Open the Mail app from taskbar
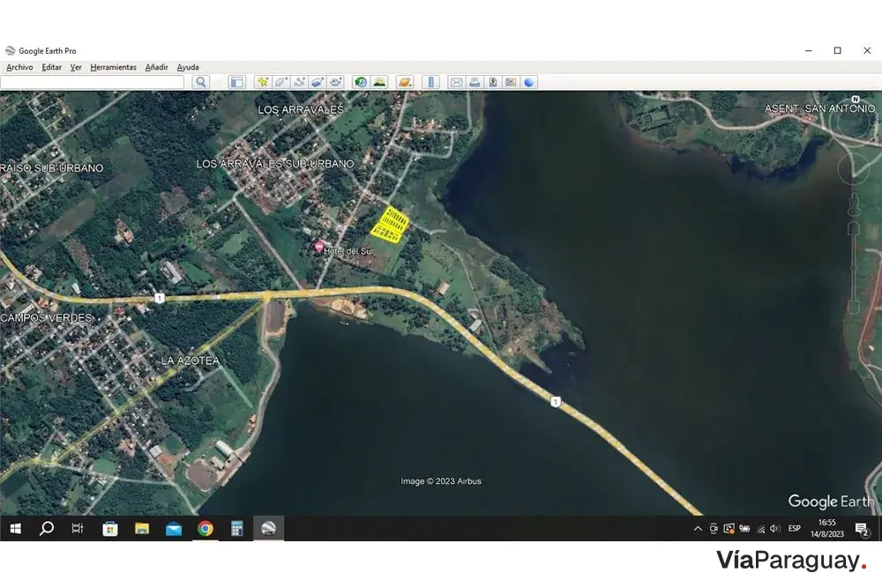The width and height of the screenshot is (882, 588). pos(173,528)
